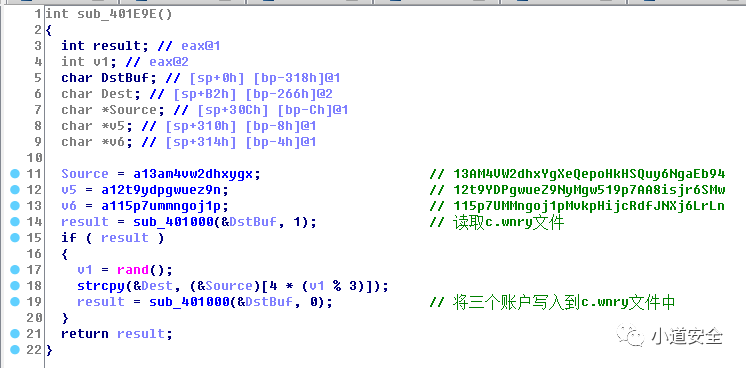Toggle breakpoint dot on line 14
This screenshot has width=746, height=368.
tap(15, 222)
